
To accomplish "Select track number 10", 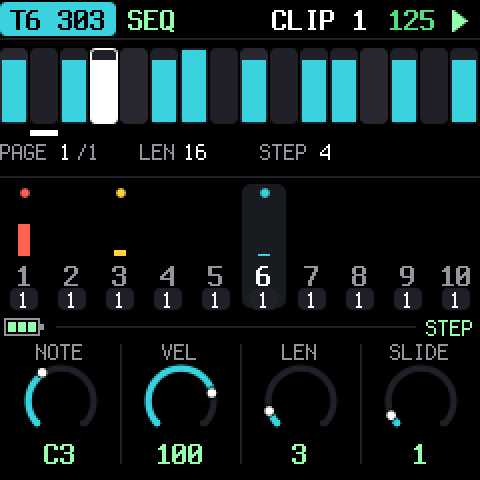I will tap(456, 276).
